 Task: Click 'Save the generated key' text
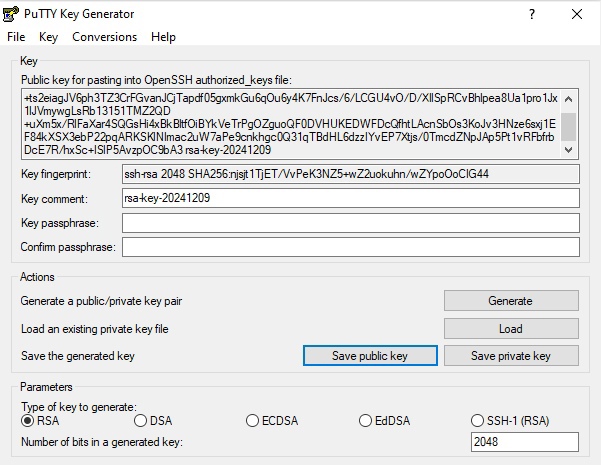[78, 356]
